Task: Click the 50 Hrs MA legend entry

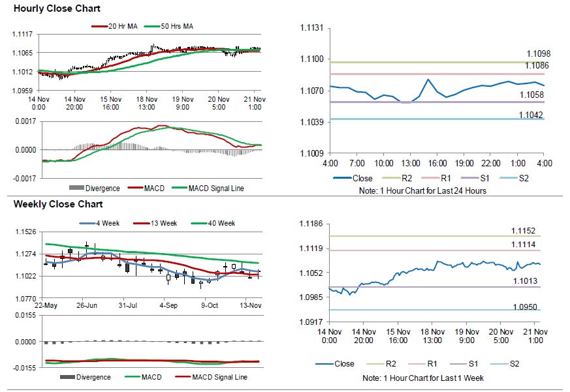Action: point(168,26)
